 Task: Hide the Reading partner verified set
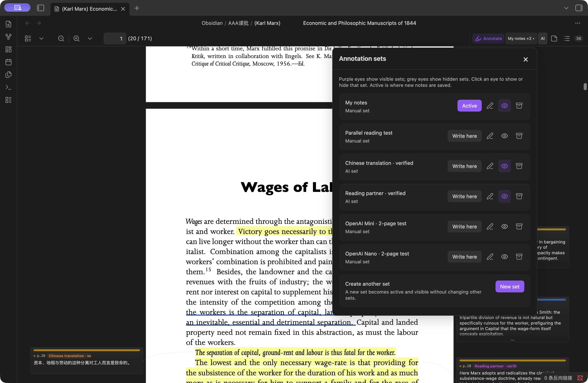(504, 196)
